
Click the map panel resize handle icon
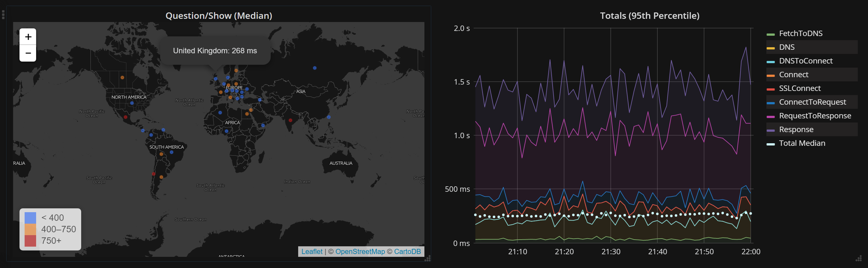point(428,258)
